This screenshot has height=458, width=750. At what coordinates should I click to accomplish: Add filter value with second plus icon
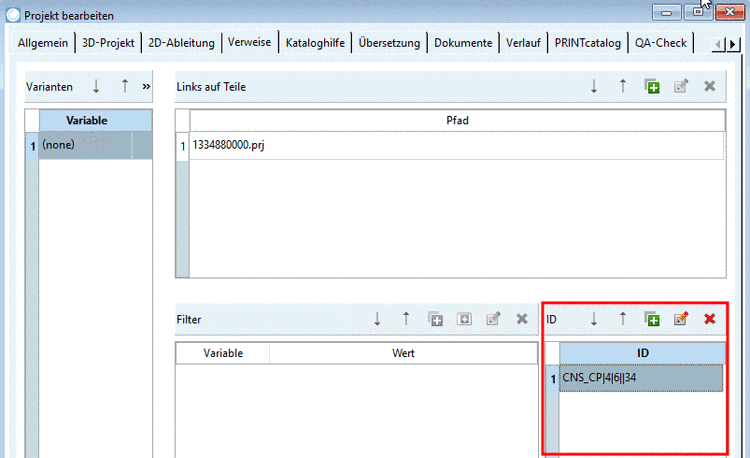[x=464, y=319]
